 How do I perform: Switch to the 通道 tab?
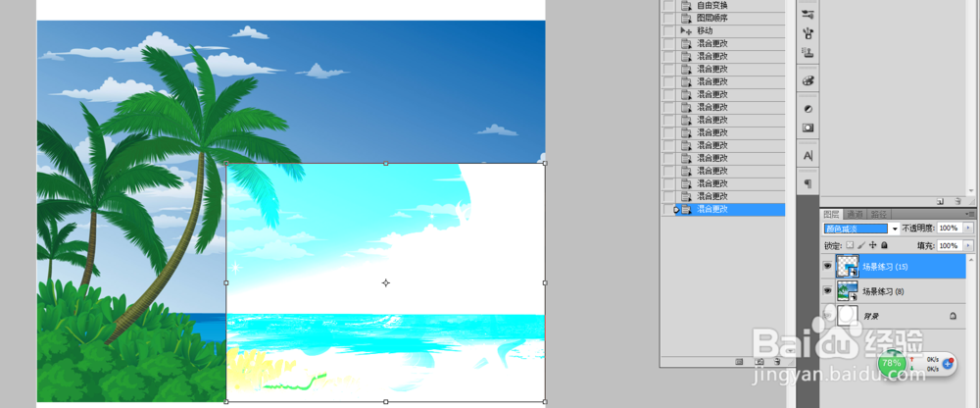(854, 214)
